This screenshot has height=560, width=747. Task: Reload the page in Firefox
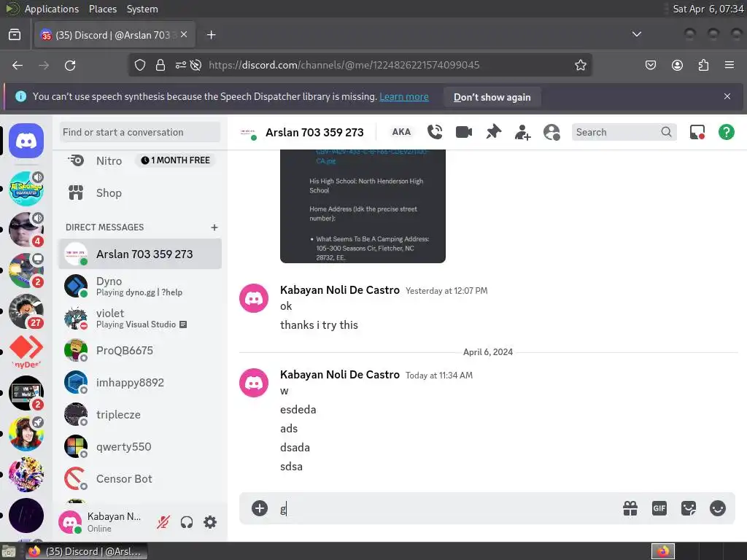tap(70, 65)
